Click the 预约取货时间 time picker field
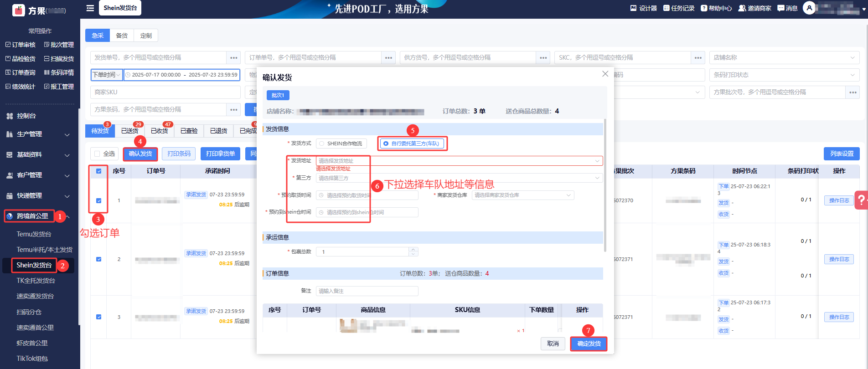 coord(367,195)
